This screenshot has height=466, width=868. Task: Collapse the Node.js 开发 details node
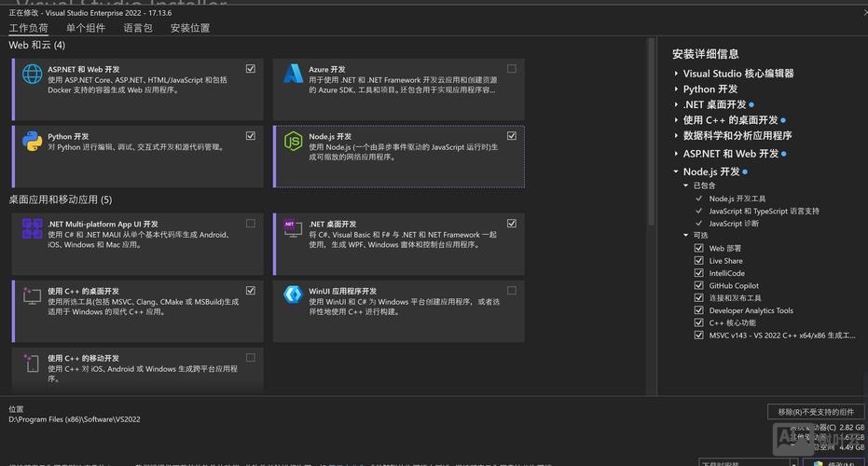click(676, 171)
